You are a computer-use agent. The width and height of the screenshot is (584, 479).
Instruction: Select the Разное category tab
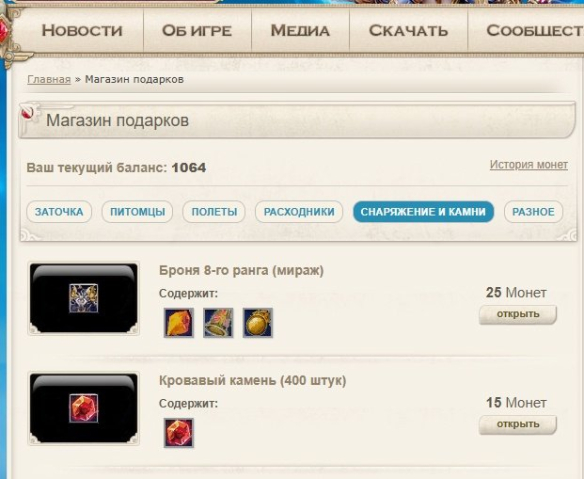coord(533,212)
